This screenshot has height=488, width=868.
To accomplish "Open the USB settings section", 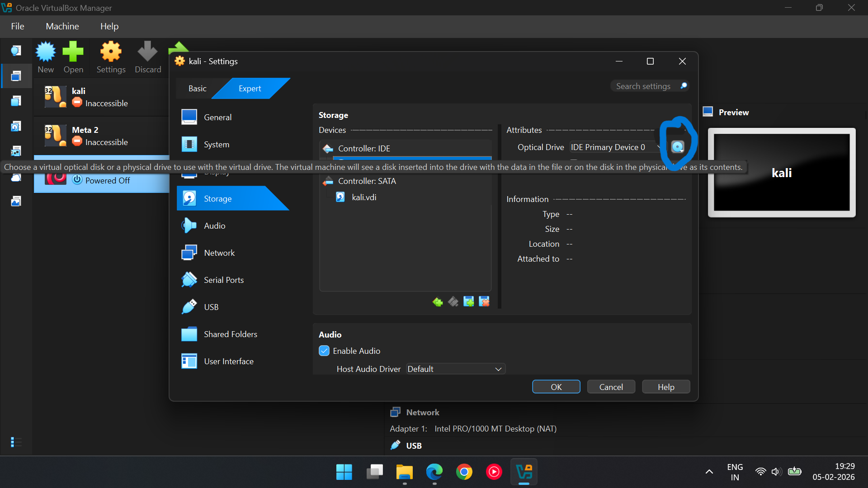I will point(211,307).
